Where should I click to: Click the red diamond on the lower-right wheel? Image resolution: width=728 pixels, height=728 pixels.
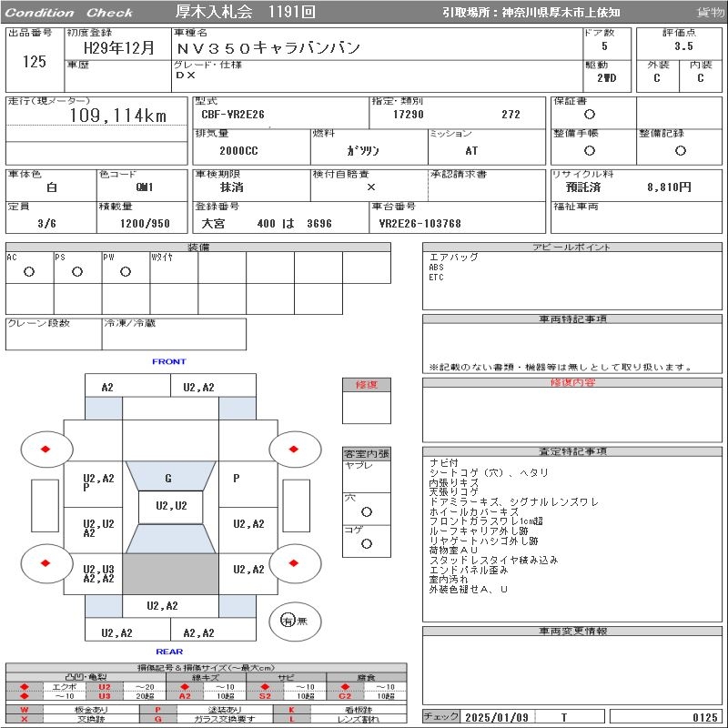click(293, 563)
